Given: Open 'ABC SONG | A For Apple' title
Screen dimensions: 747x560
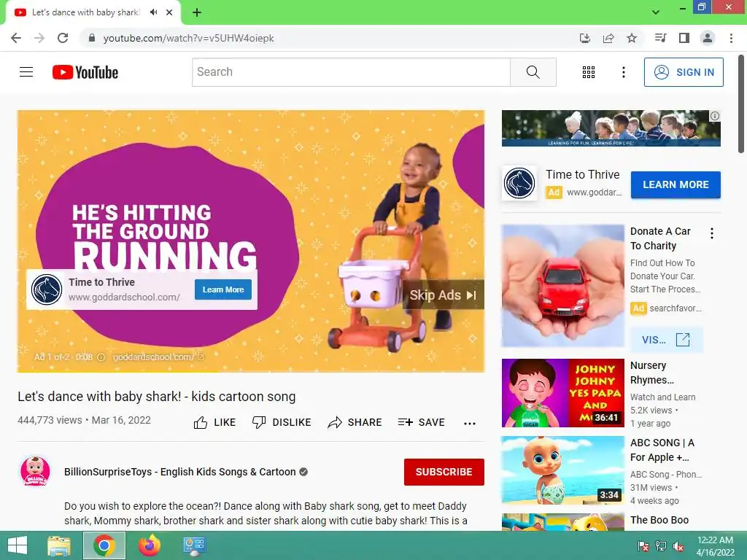Looking at the screenshot, I should 662,450.
